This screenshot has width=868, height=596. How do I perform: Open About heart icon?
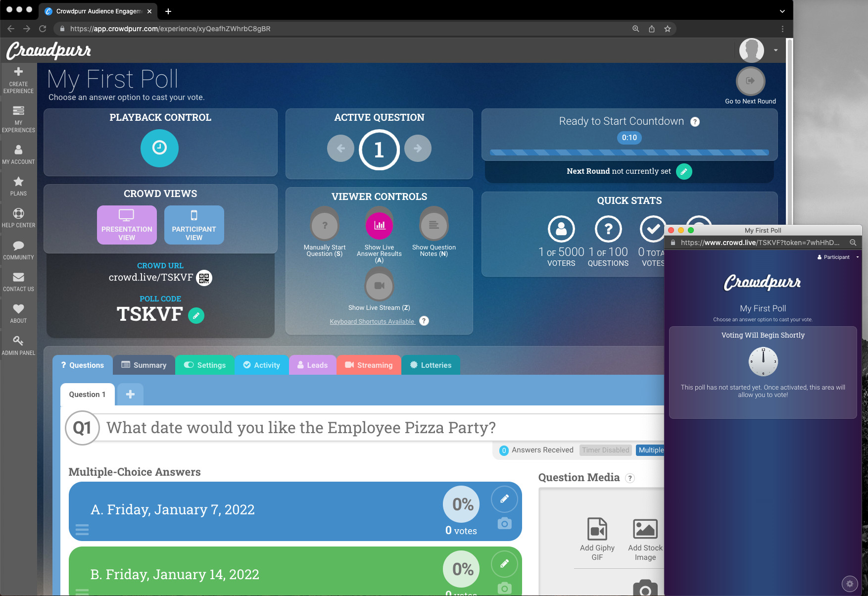[18, 309]
